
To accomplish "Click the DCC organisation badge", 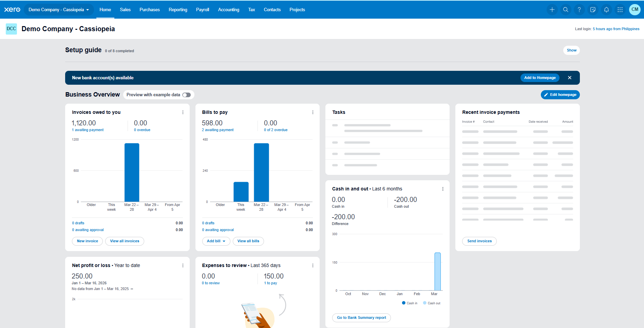I will coord(11,29).
